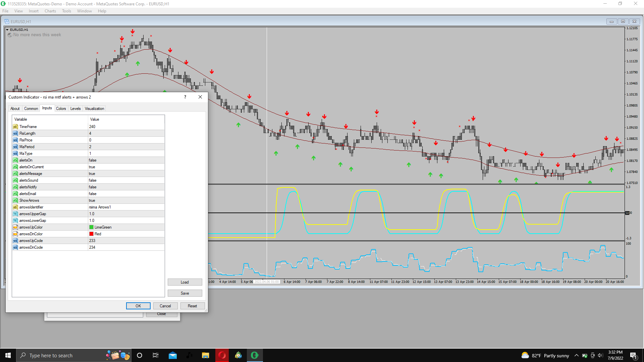Viewport: 644px width, 362px height.
Task: Open the Charts menu
Action: (50, 11)
